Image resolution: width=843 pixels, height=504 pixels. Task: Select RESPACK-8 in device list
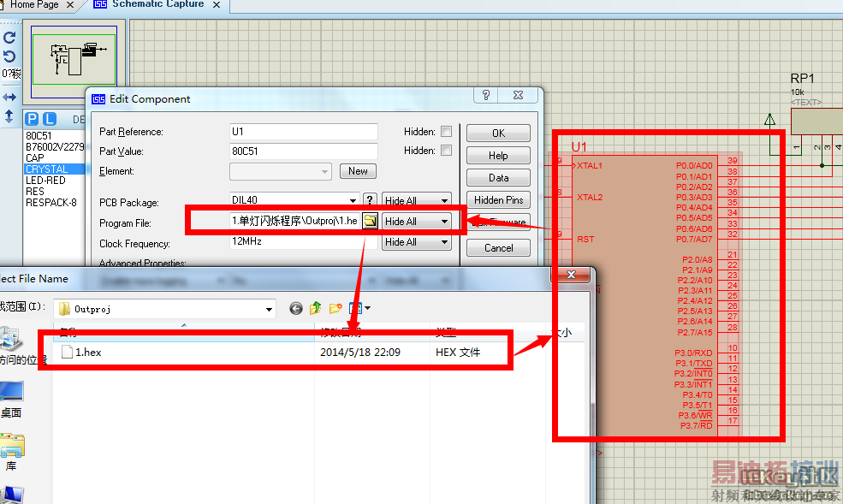coord(51,203)
